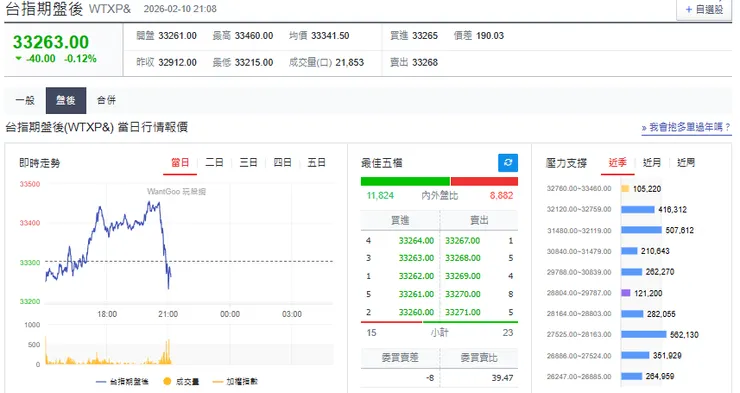Open the 我會抱多單過年嗎 poll link
The width and height of the screenshot is (740, 393).
686,127
